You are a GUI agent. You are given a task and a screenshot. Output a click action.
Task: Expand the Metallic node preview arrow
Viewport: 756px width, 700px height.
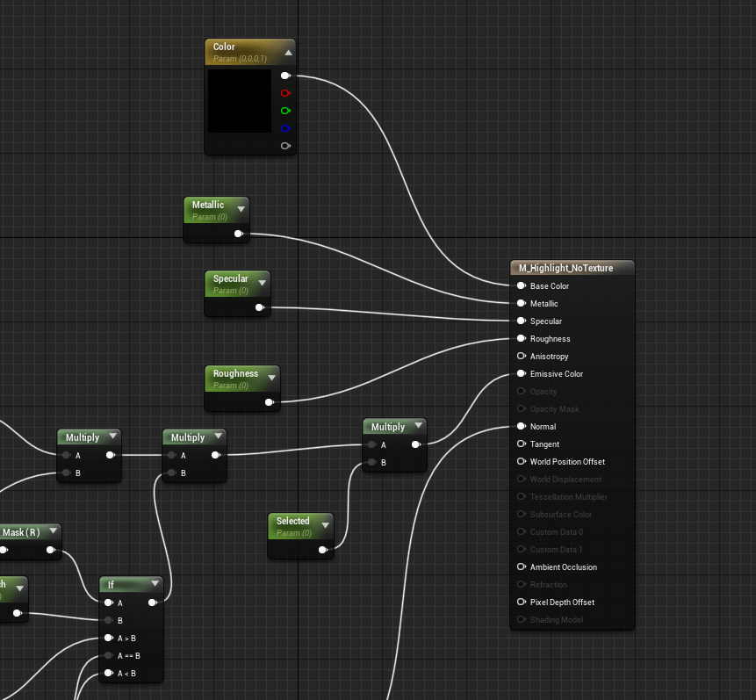pyautogui.click(x=241, y=210)
